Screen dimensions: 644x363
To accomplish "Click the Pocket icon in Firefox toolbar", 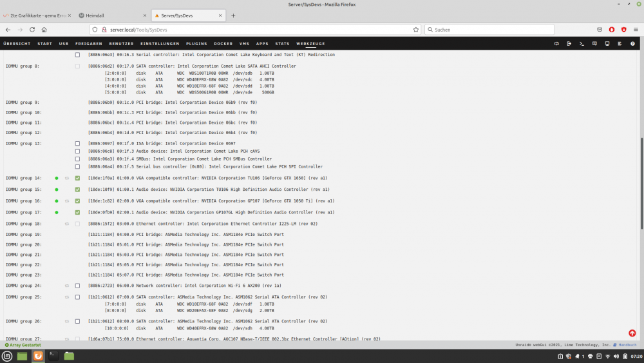I will pyautogui.click(x=600, y=30).
